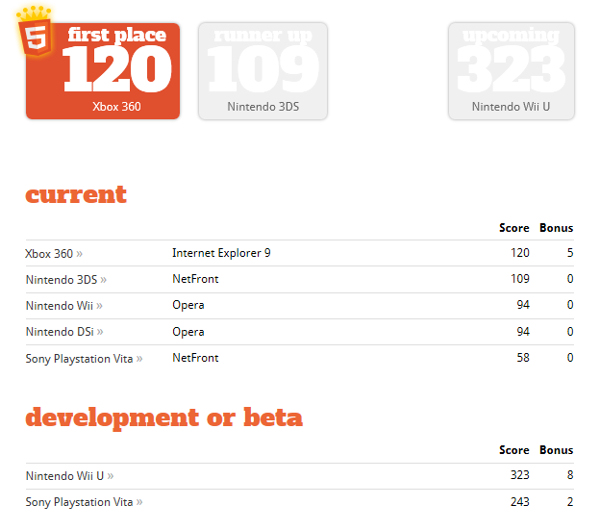Click bonus 0 in the Nintendo 3DS row
This screenshot has height=531, width=600.
570,279
